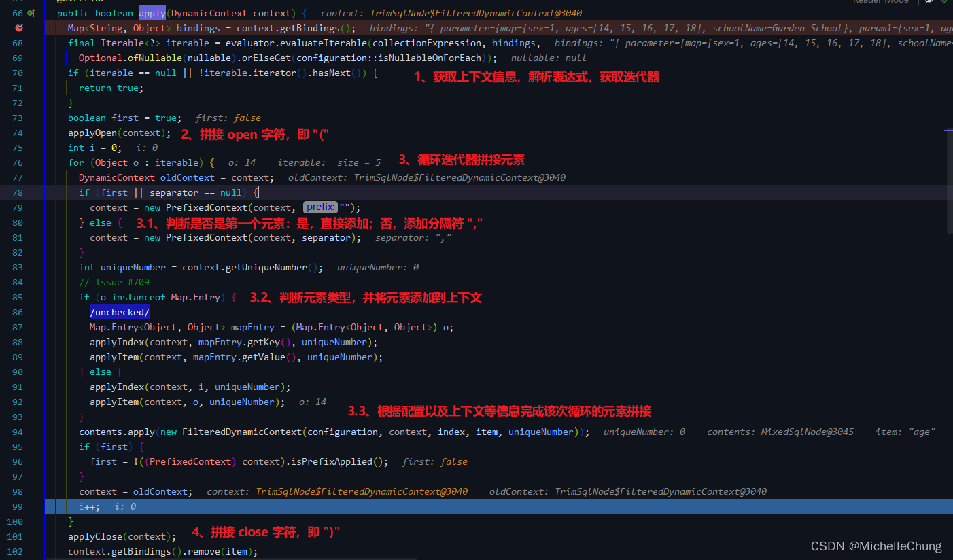Expand the folded '/unchecked/' annotation

(120, 312)
